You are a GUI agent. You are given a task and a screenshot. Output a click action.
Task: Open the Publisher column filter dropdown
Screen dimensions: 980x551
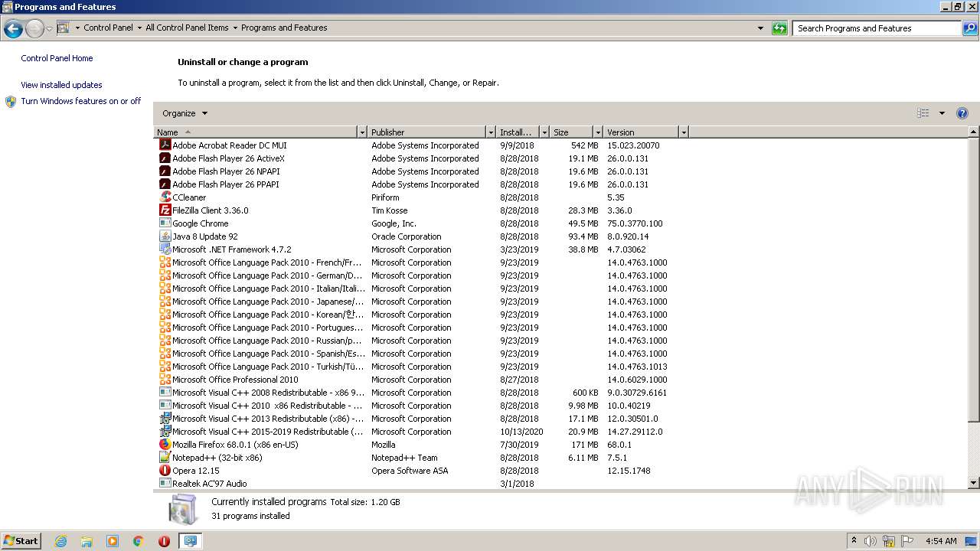[491, 132]
